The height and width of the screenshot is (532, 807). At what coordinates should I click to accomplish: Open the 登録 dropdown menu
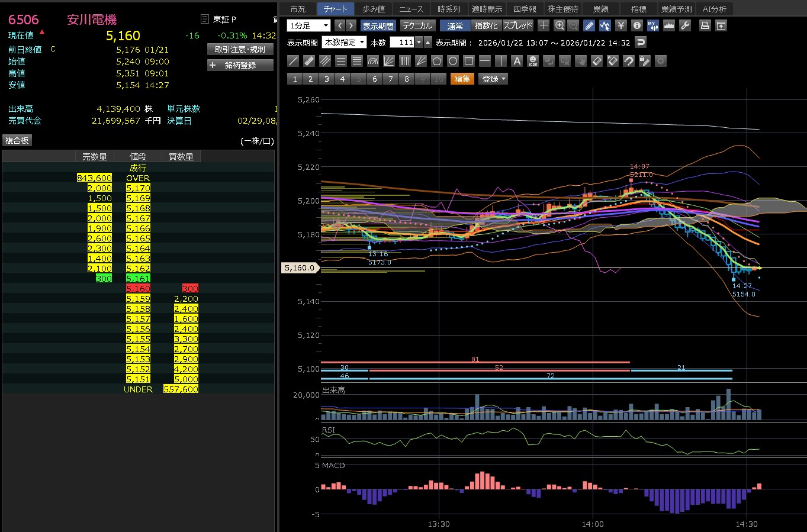pyautogui.click(x=493, y=79)
